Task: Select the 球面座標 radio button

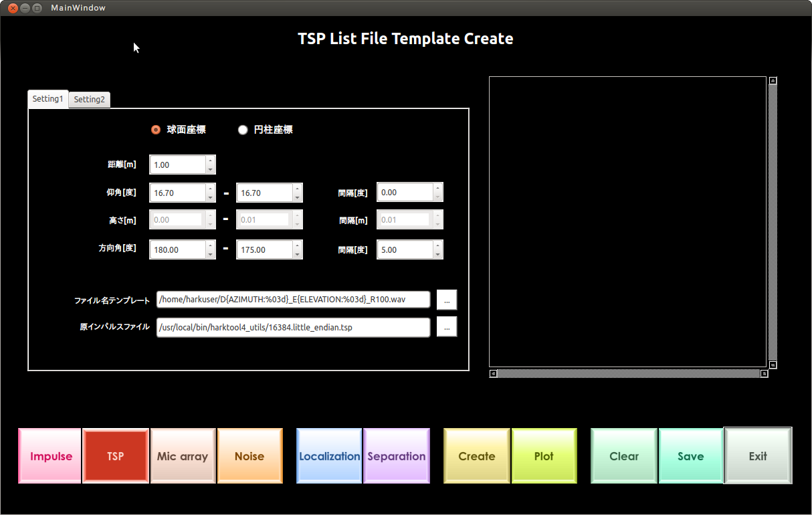Action: 155,130
